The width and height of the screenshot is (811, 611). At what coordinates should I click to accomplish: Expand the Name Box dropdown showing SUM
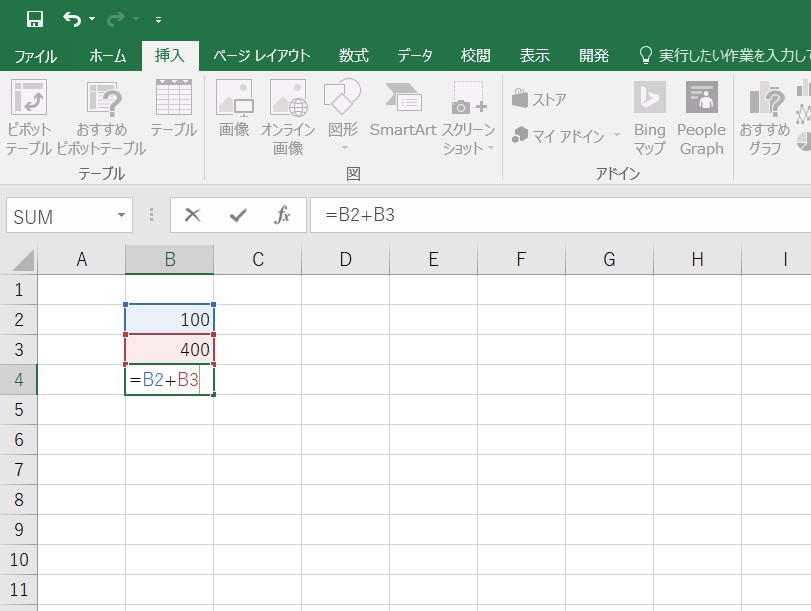(122, 215)
